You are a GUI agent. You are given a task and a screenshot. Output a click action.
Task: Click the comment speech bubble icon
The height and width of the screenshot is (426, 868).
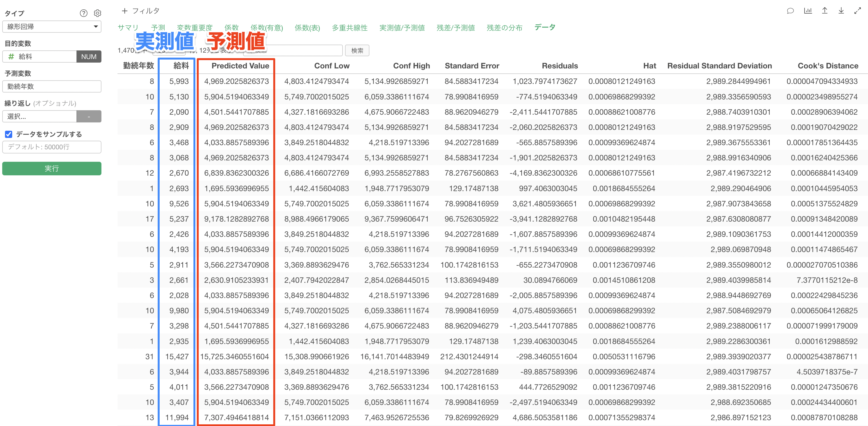tap(790, 11)
